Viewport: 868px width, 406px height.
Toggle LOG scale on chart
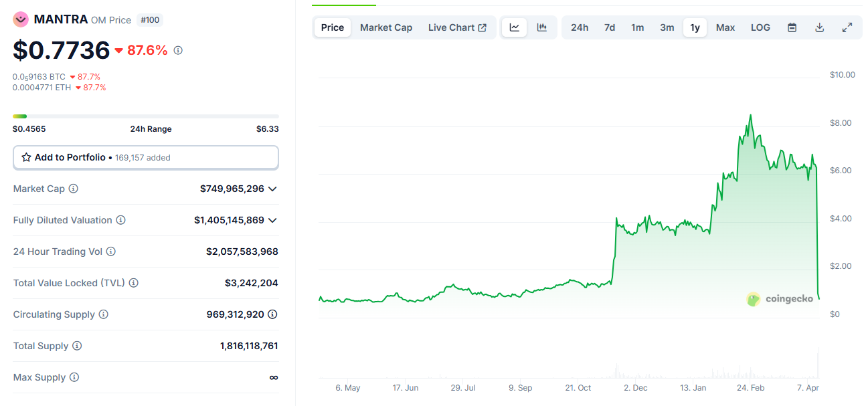click(x=760, y=27)
